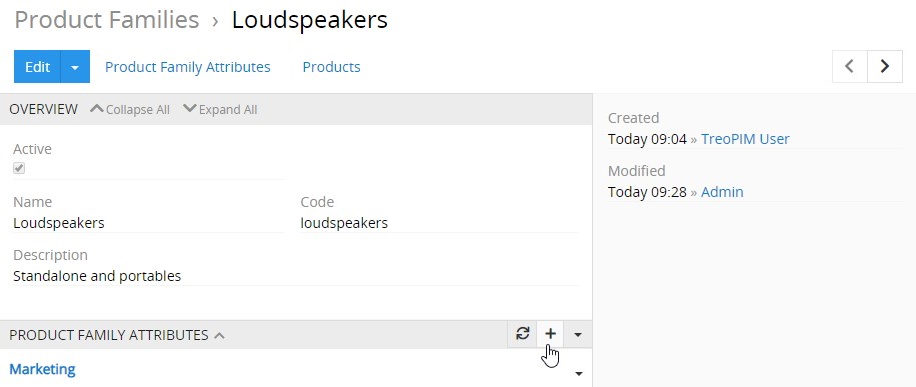
Task: Add a new product family attribute
Action: [550, 334]
